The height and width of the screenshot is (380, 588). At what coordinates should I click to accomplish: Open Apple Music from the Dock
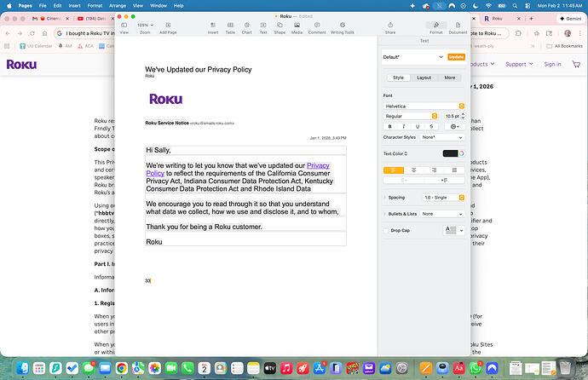(286, 368)
